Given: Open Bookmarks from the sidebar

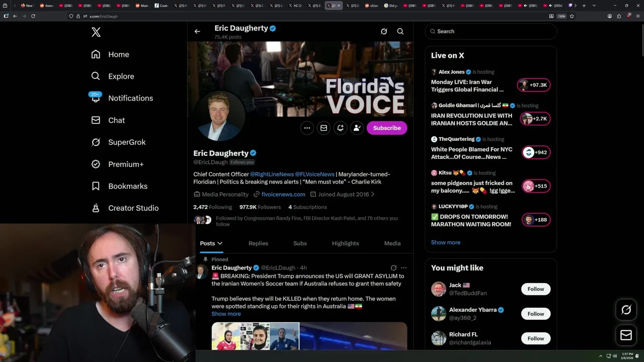Looking at the screenshot, I should 119,186.
